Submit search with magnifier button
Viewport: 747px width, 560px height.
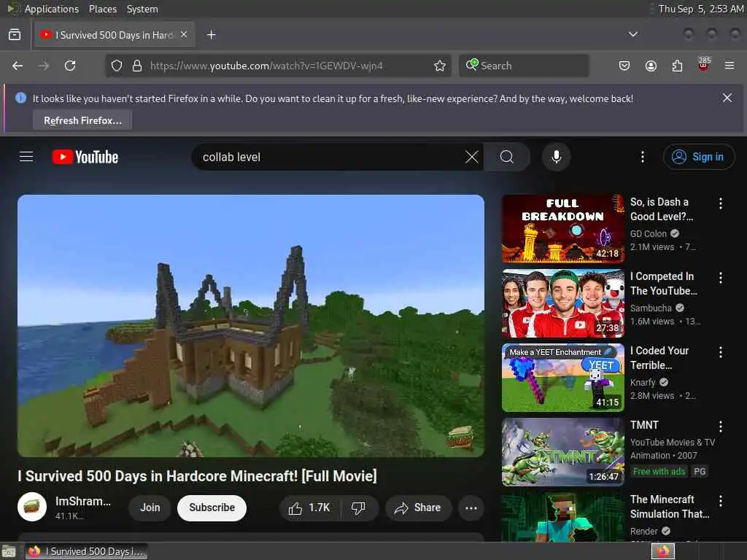tap(507, 157)
